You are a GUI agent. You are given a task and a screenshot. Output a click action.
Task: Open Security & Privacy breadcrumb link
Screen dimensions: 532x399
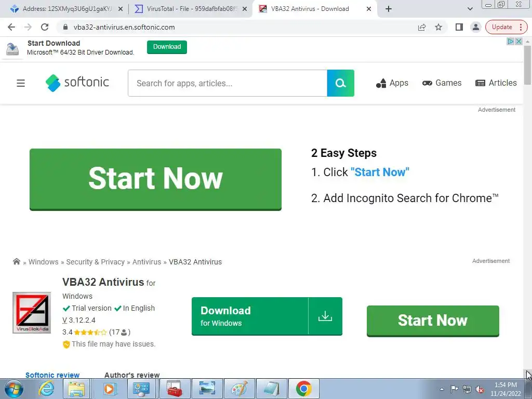[x=96, y=262]
